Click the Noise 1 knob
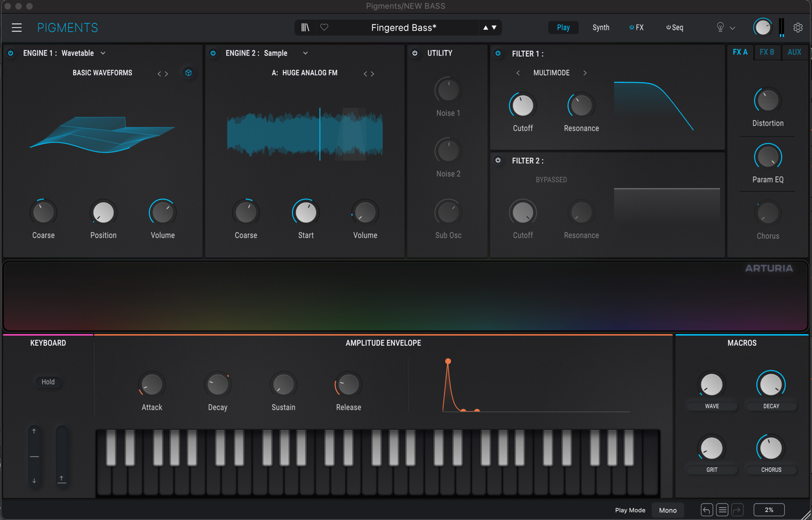The height and width of the screenshot is (520, 812). click(448, 90)
